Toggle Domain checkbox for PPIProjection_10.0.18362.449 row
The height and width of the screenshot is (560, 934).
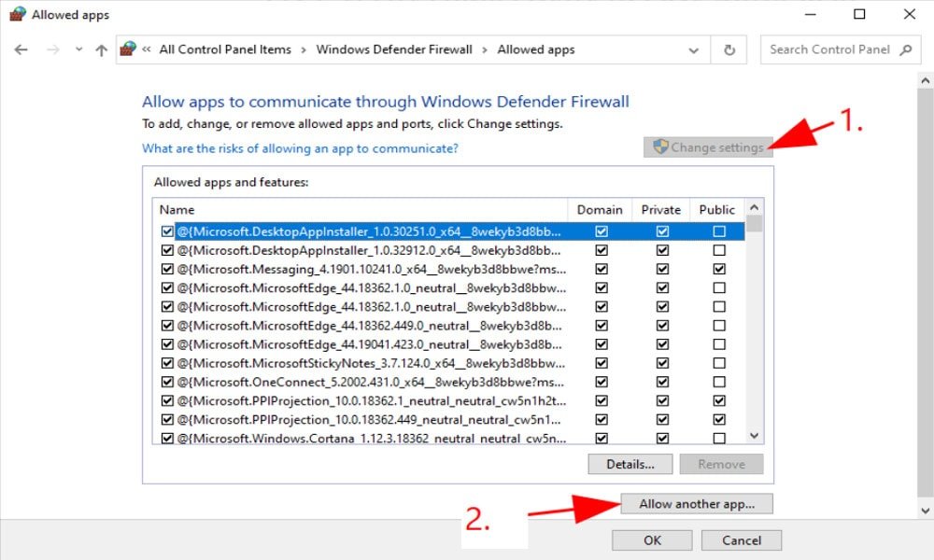click(601, 420)
